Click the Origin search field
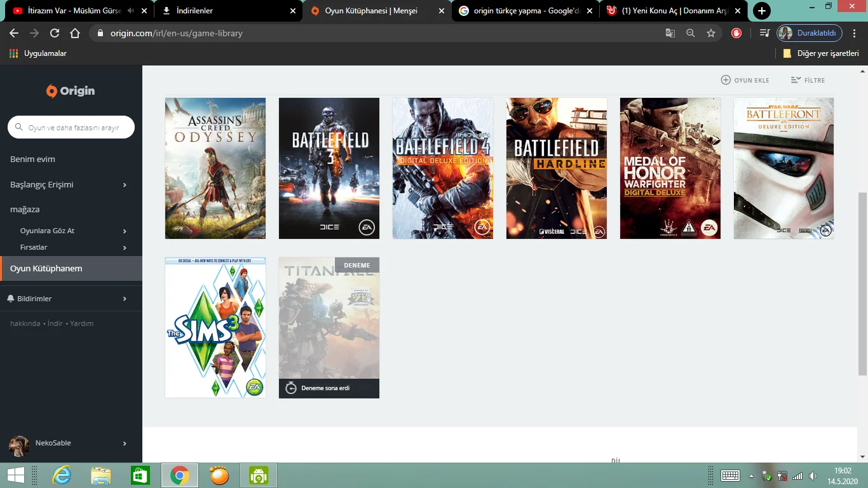868x488 pixels. pyautogui.click(x=71, y=127)
